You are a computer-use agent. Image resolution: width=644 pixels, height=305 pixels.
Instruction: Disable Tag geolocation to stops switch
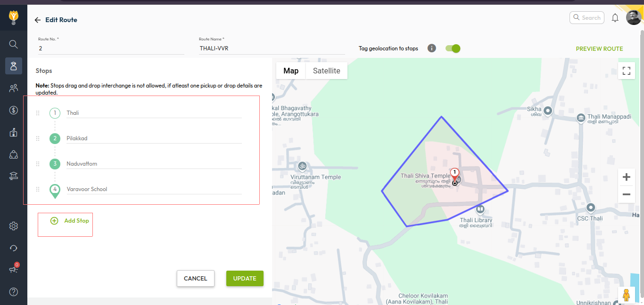[x=453, y=48]
